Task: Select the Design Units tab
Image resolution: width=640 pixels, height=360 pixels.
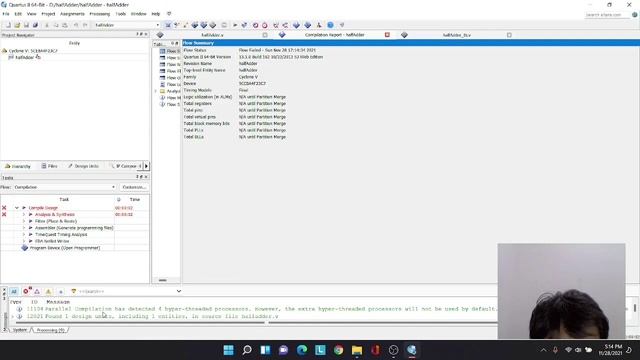Action: point(83,166)
